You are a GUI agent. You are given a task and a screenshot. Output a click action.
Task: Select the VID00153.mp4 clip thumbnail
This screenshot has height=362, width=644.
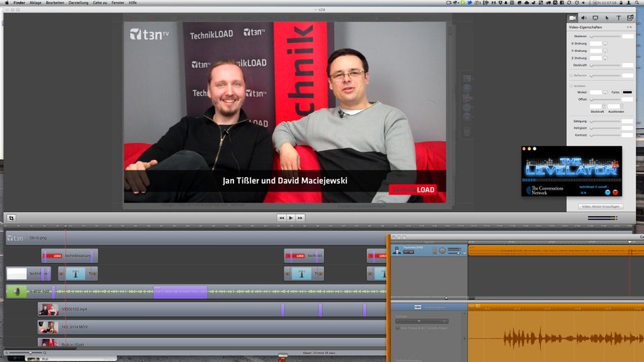(x=48, y=309)
